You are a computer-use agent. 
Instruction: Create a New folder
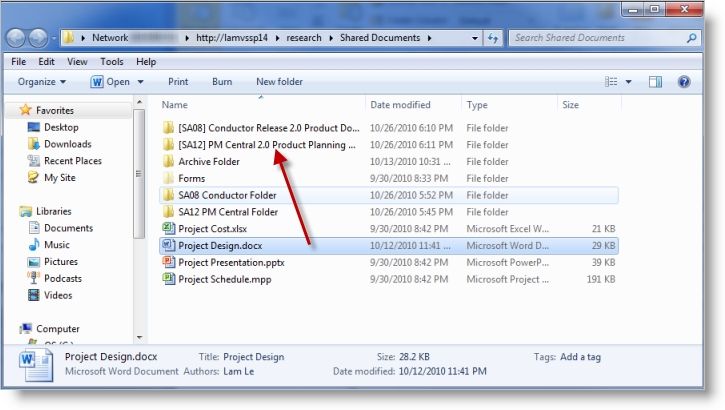point(279,82)
